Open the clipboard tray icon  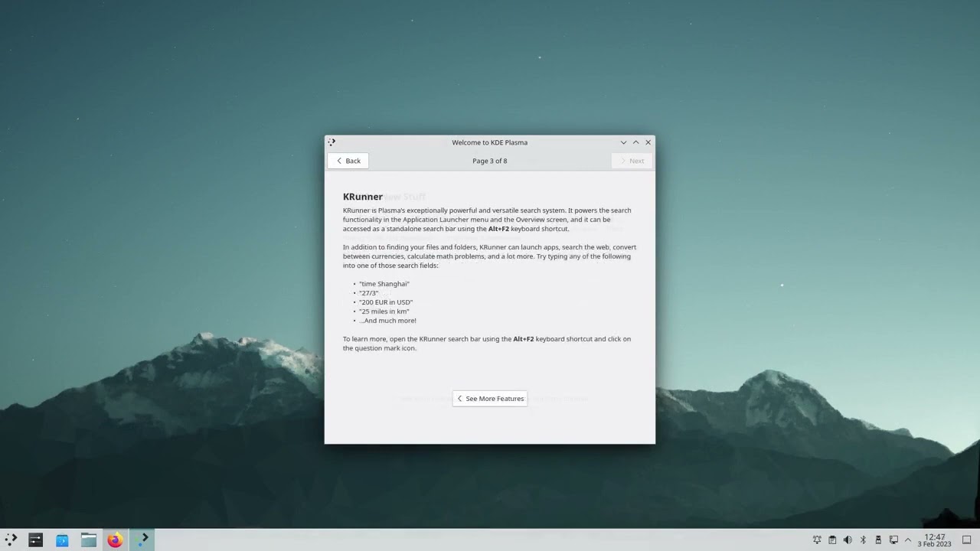832,540
